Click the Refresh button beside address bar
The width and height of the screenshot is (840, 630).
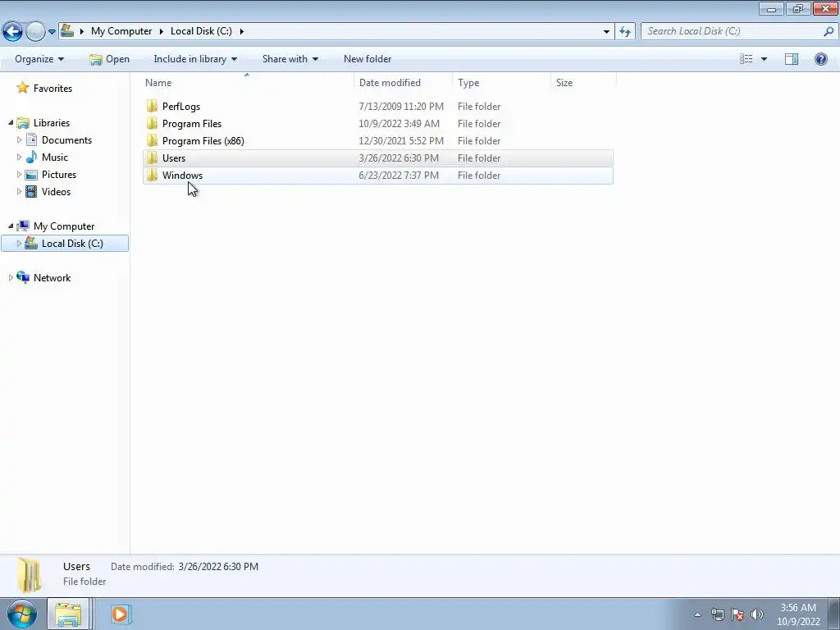[625, 32]
